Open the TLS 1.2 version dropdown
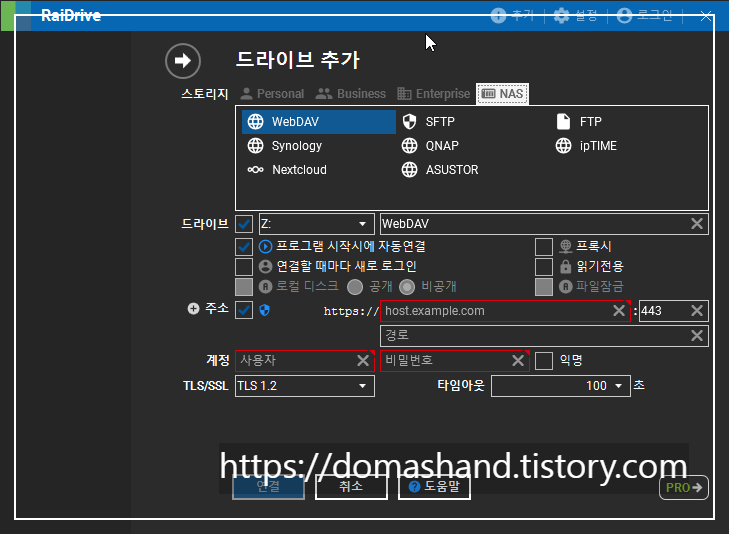The width and height of the screenshot is (729, 534). (x=305, y=386)
